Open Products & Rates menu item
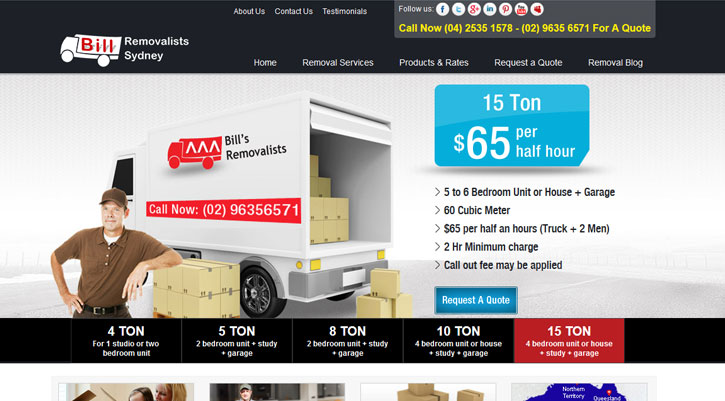The width and height of the screenshot is (725, 401). pyautogui.click(x=434, y=62)
